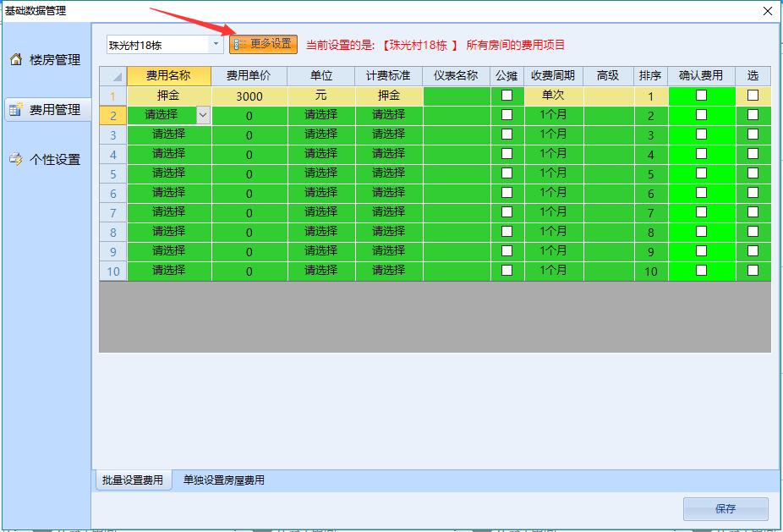Viewport: 783px width, 532px height.
Task: Edit 费用单价 0 cell in row 6
Action: 249,194
